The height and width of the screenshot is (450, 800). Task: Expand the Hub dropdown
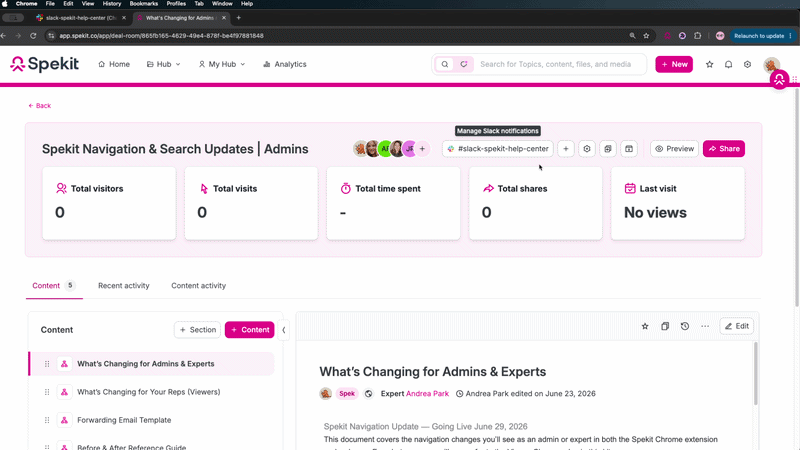coord(163,64)
